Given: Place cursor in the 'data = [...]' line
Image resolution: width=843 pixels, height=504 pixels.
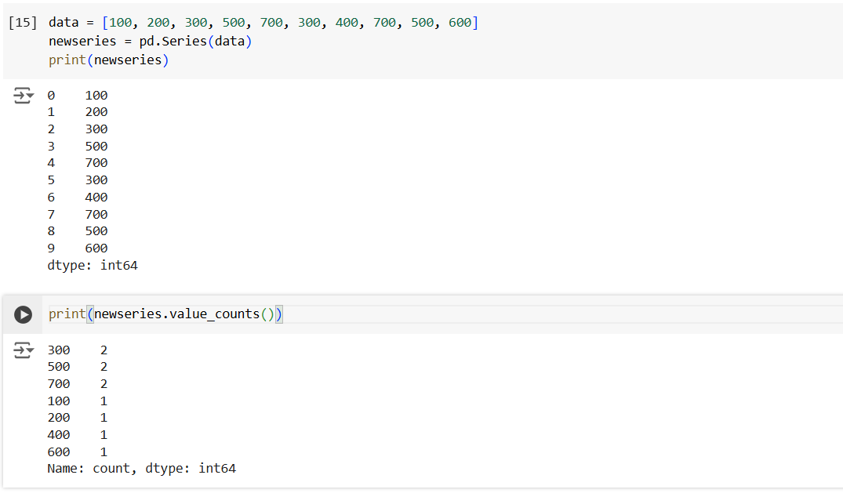Looking at the screenshot, I should coord(263,23).
